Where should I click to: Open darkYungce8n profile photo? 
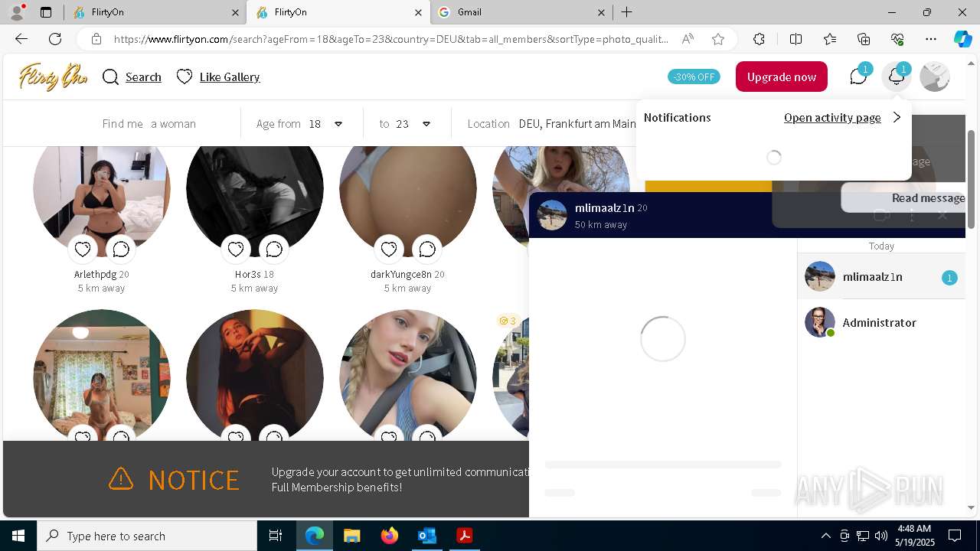click(408, 191)
